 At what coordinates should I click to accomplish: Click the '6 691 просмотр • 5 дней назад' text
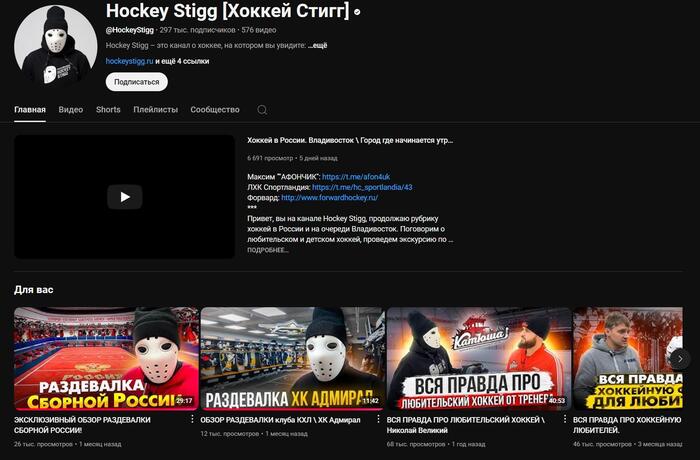[292, 158]
